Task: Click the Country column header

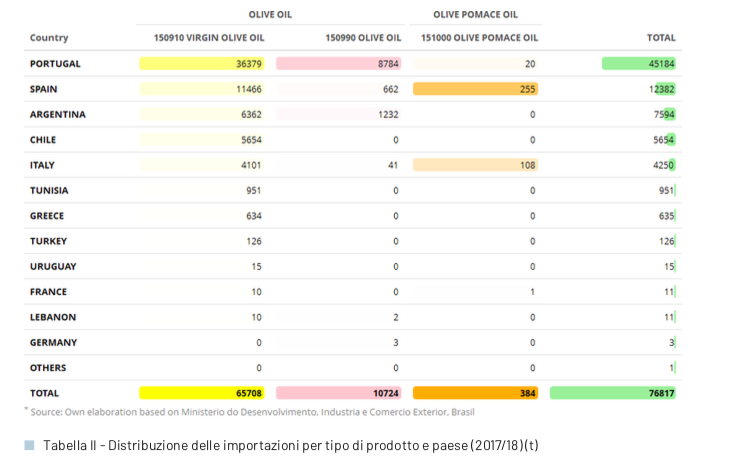Action: click(49, 38)
